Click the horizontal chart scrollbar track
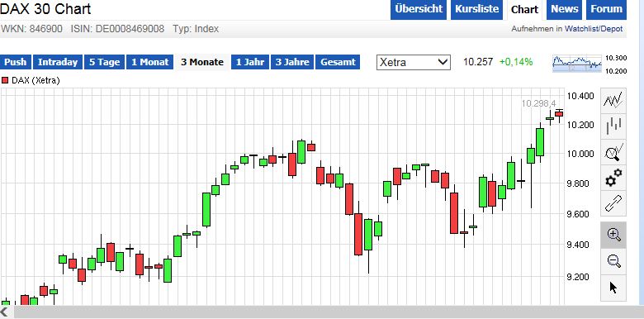This screenshot has height=319, width=644. click(x=329, y=312)
